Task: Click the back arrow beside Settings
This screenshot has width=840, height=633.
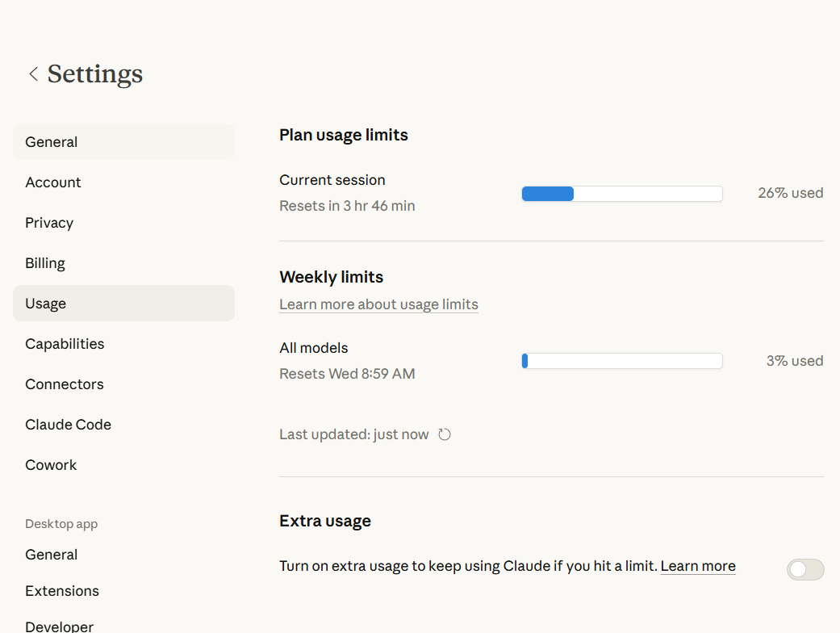Action: click(33, 74)
